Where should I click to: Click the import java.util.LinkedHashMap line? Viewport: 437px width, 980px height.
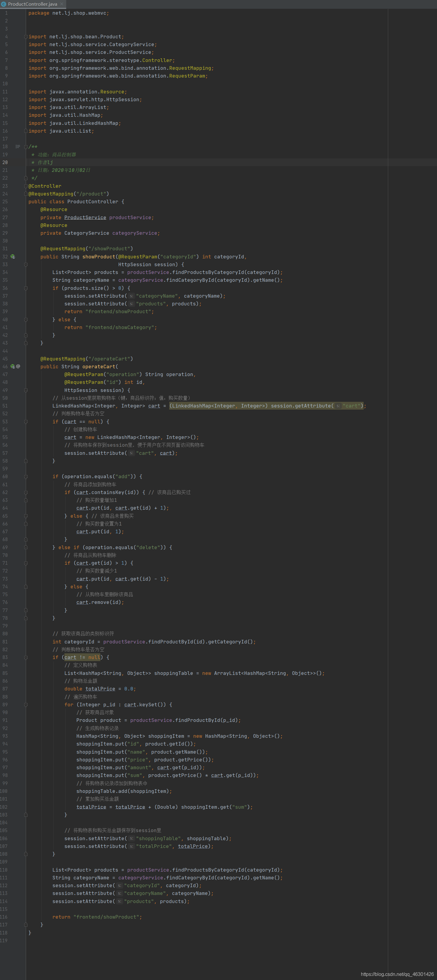tap(75, 123)
